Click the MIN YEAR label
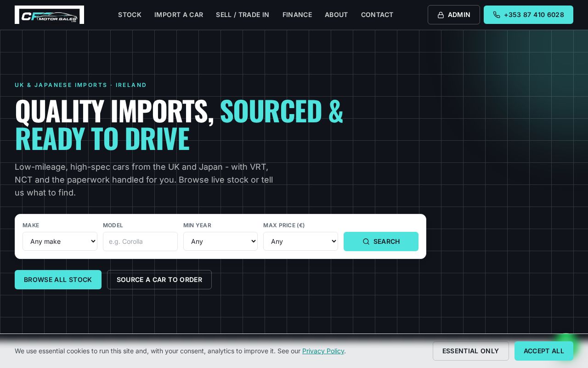Viewport: 588px width, 368px height. [197, 225]
